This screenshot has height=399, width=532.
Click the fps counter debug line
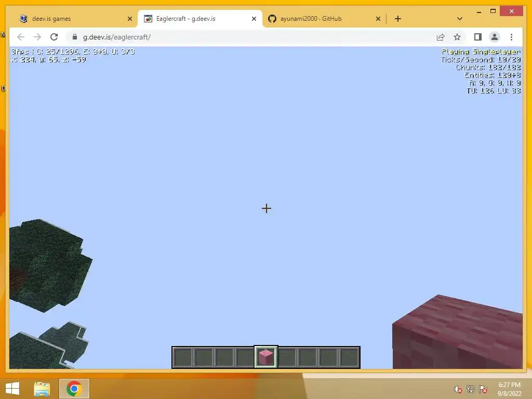coord(73,51)
